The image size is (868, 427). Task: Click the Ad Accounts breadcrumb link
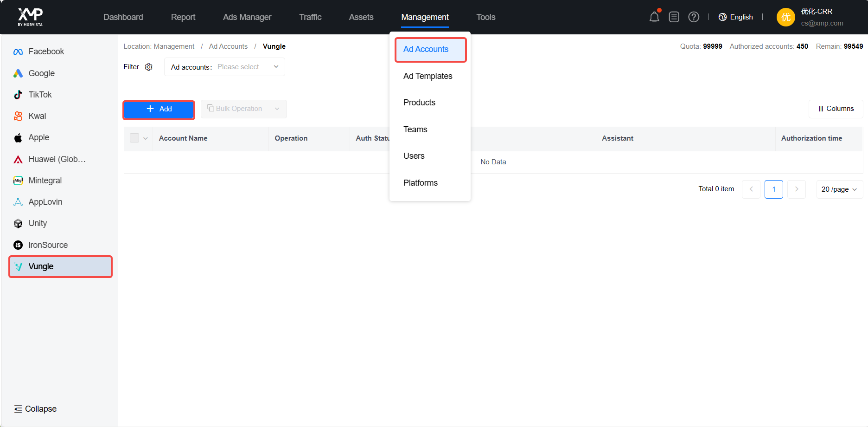(x=228, y=46)
